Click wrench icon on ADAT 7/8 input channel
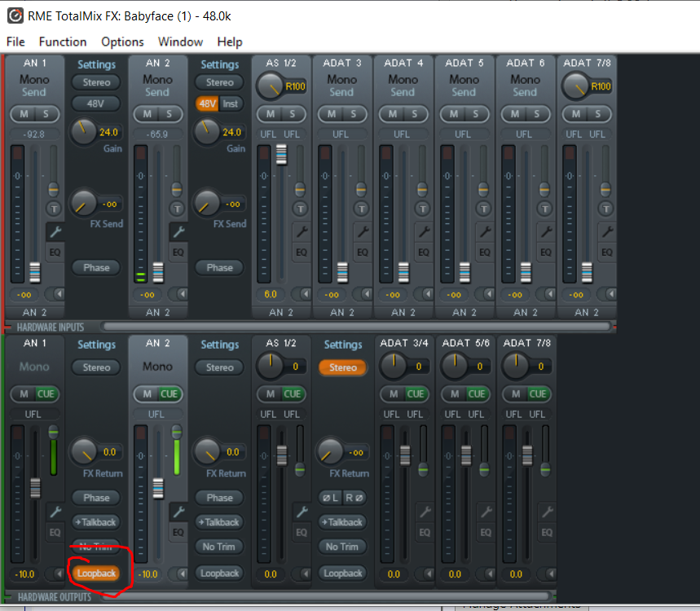 (x=607, y=231)
